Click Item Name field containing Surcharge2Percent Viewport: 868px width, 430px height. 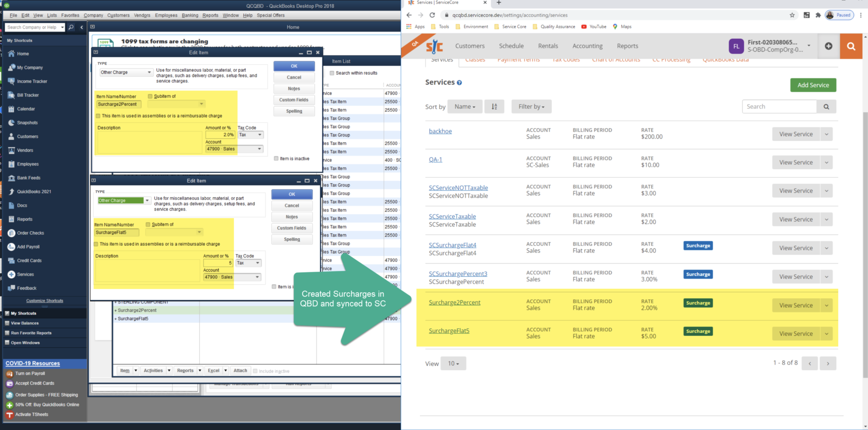click(119, 104)
